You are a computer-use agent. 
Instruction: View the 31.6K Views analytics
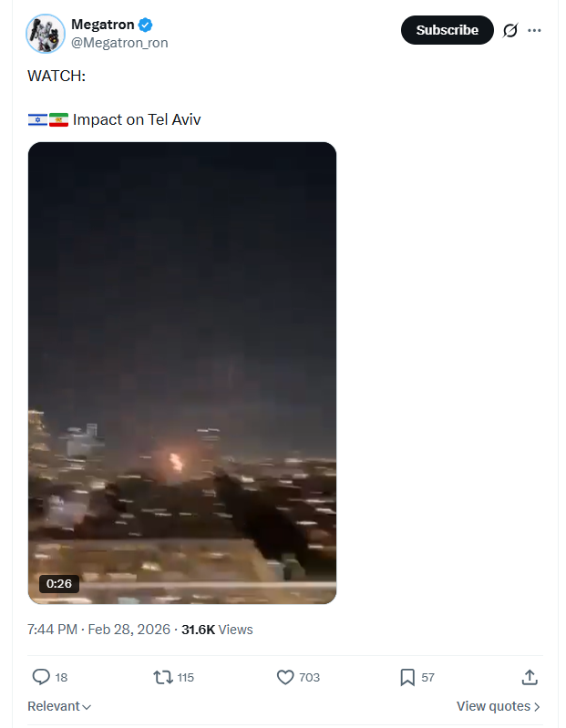217,629
